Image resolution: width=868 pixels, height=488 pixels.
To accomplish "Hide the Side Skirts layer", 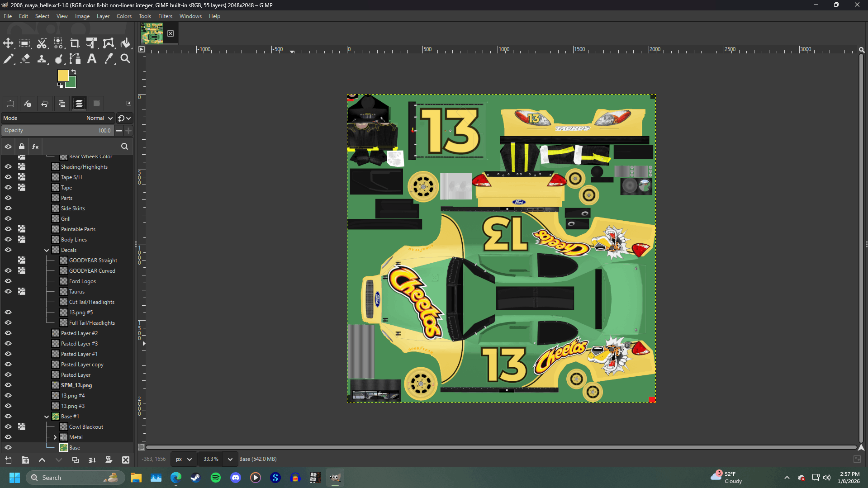I will click(8, 208).
